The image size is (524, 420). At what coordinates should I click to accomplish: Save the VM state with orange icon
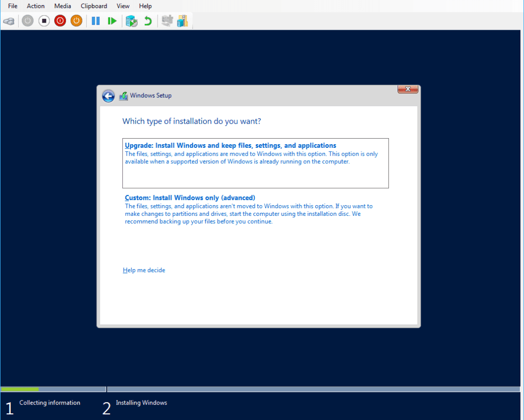(77, 21)
